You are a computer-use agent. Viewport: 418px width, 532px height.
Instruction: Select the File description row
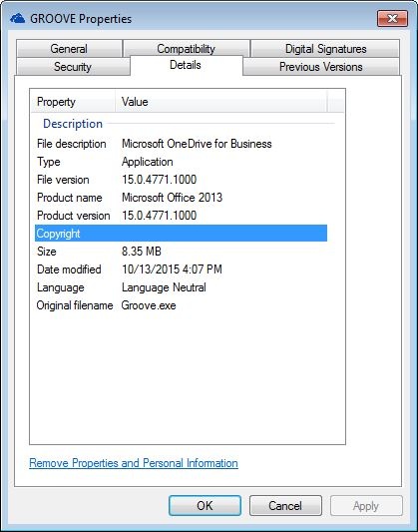(x=181, y=144)
